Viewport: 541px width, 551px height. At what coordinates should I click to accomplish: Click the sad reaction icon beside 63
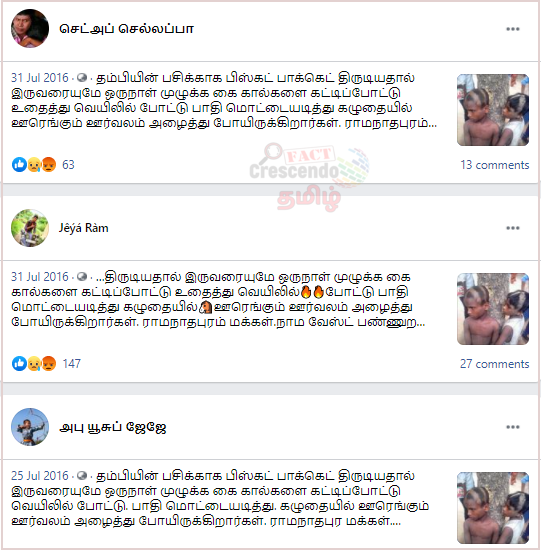pyautogui.click(x=34, y=164)
